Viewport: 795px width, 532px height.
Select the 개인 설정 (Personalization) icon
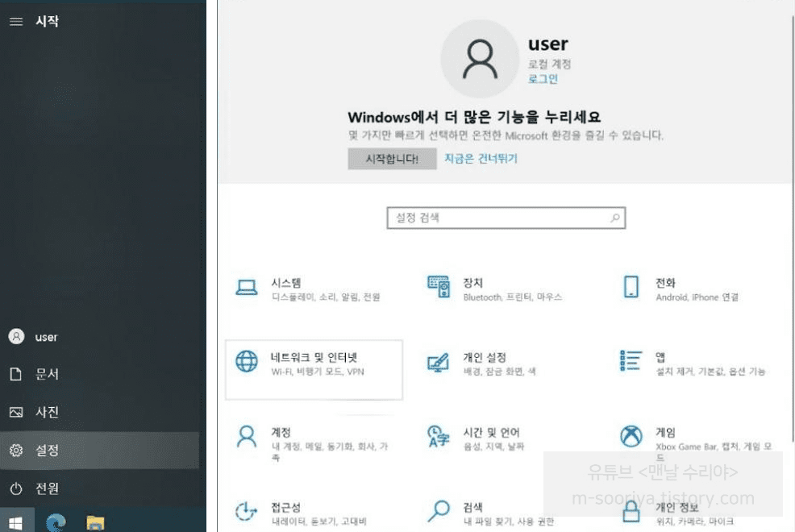click(438, 363)
